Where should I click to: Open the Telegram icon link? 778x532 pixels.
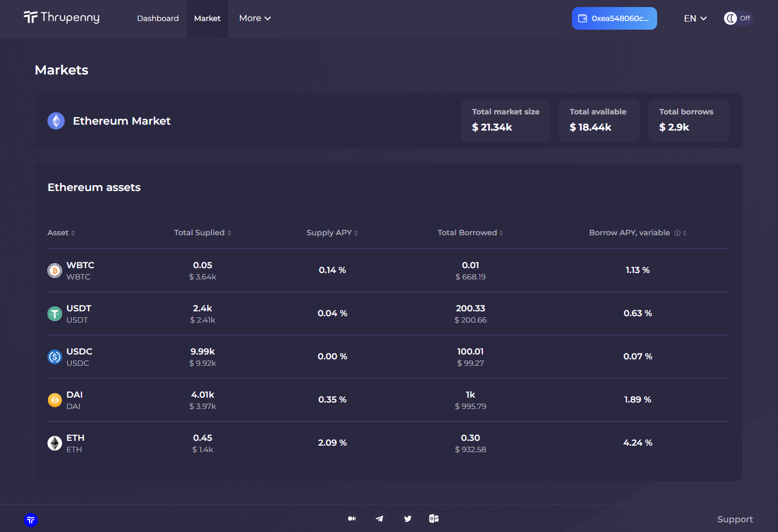tap(380, 519)
